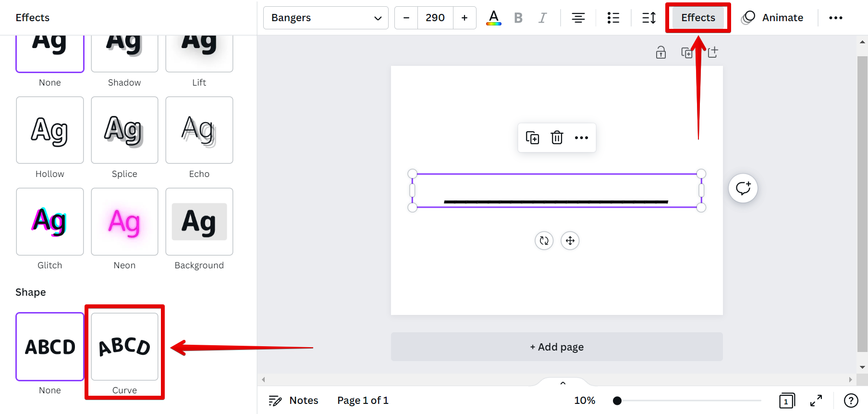Viewport: 868px width, 414px height.
Task: Open the Animate panel
Action: 772,18
